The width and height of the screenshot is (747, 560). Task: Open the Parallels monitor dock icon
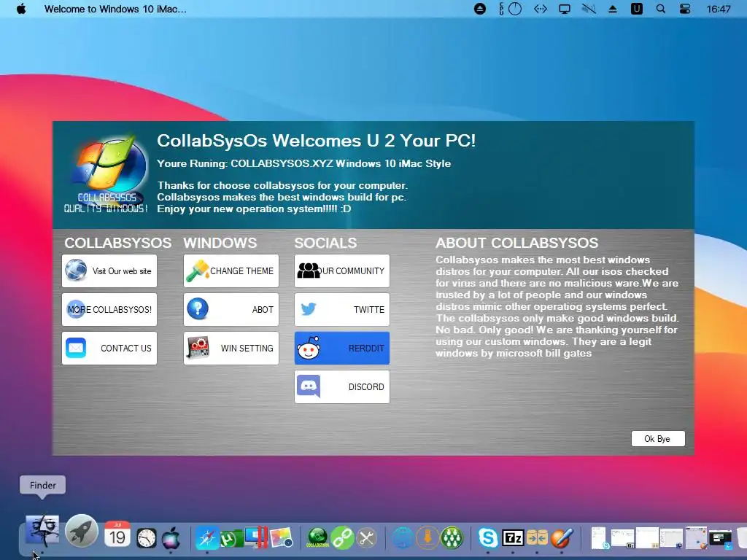256,537
